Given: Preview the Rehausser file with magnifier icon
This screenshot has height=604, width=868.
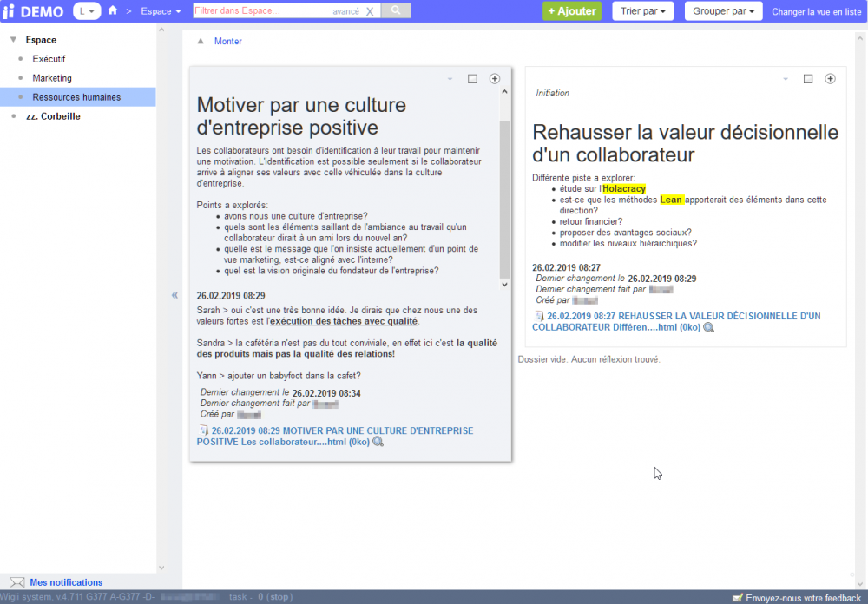Looking at the screenshot, I should coord(709,327).
